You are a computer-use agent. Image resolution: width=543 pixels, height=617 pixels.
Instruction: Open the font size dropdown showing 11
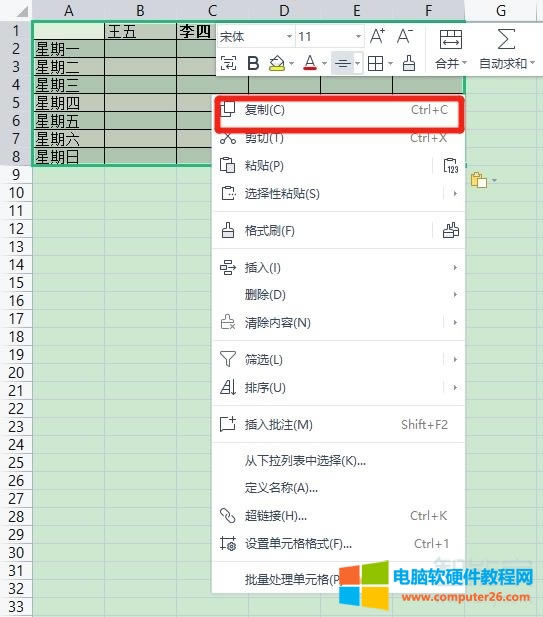pyautogui.click(x=358, y=37)
